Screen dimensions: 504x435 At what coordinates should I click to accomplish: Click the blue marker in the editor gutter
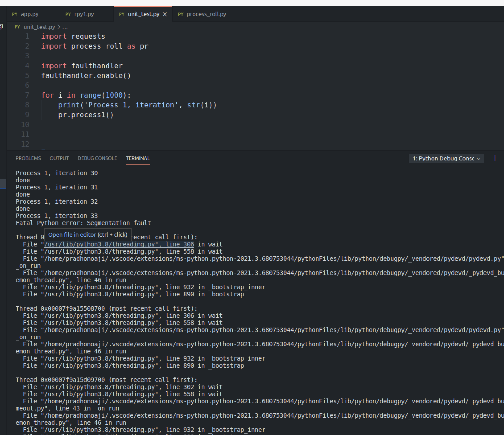[3, 184]
